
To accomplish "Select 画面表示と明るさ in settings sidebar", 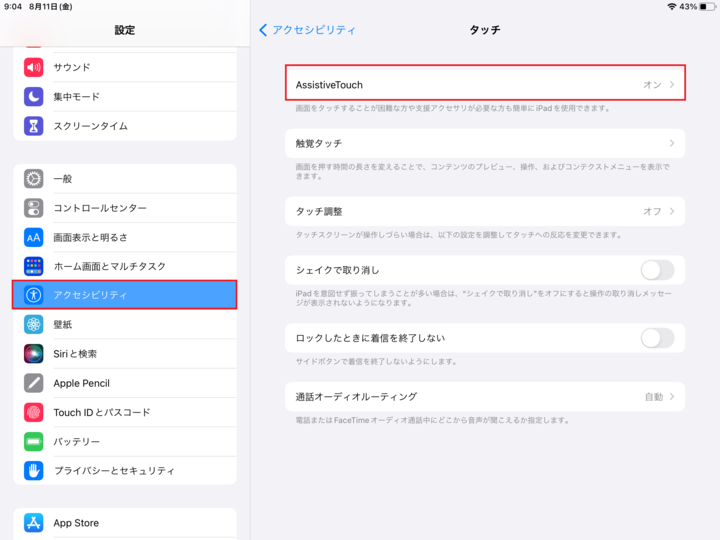I will point(125,237).
